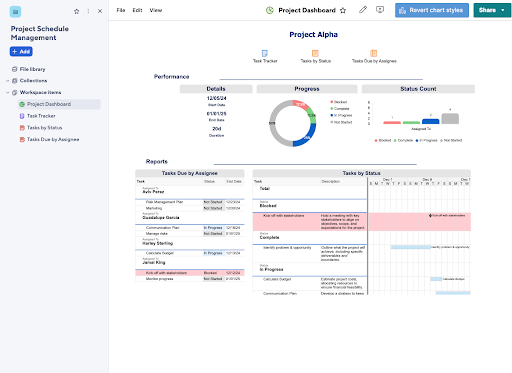Toggle Complete in the Progress chart legend
This screenshot has height=373, width=512.
[340, 109]
